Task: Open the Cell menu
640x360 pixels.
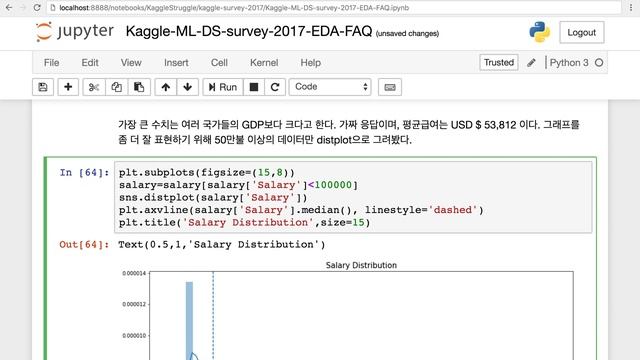Action: pyautogui.click(x=219, y=63)
